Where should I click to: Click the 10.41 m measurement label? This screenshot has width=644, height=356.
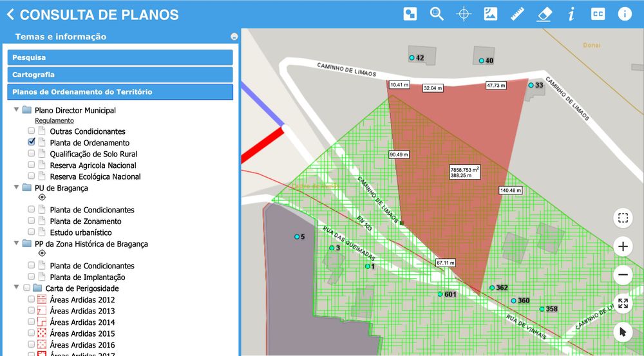[399, 84]
